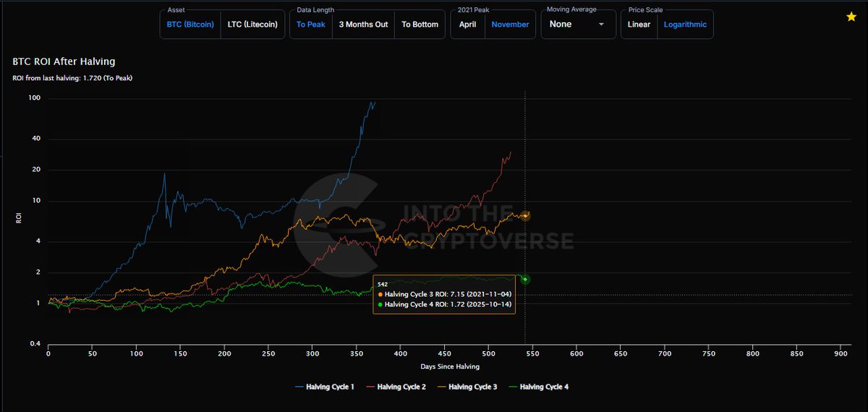Click the Moving Average dropdown arrow
The image size is (868, 412).
[x=601, y=25]
